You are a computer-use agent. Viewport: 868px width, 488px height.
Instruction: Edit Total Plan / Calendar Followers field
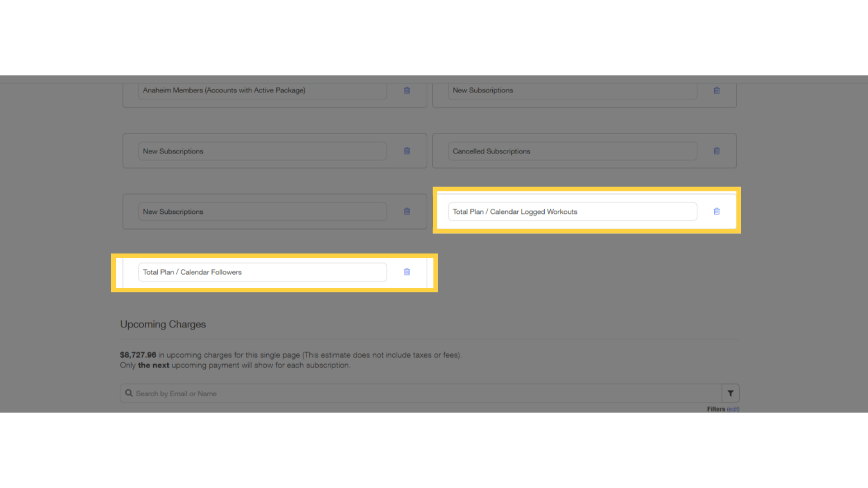[x=263, y=272]
